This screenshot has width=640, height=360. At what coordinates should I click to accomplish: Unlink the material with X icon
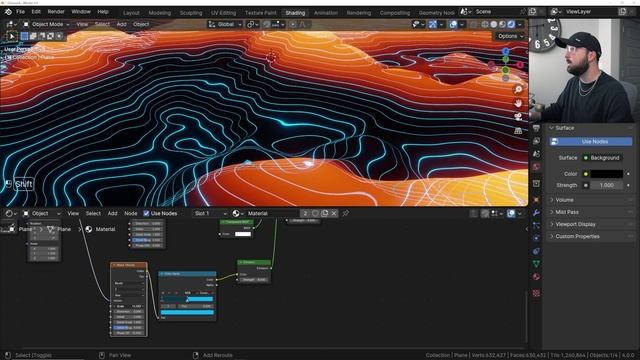click(x=334, y=213)
